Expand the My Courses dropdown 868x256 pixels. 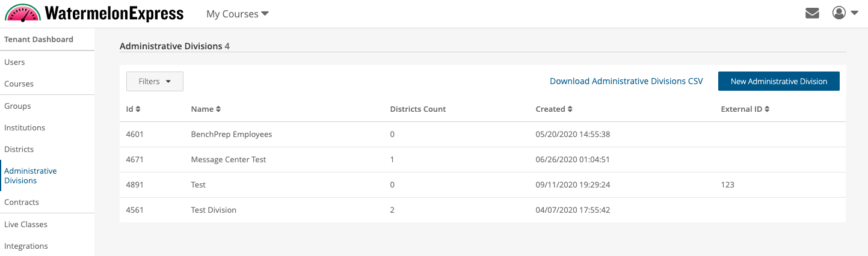[x=238, y=14]
